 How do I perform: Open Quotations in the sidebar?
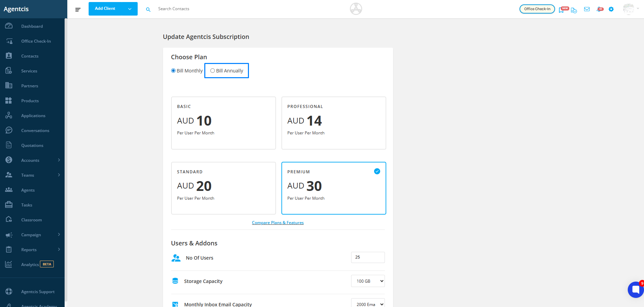(32, 146)
